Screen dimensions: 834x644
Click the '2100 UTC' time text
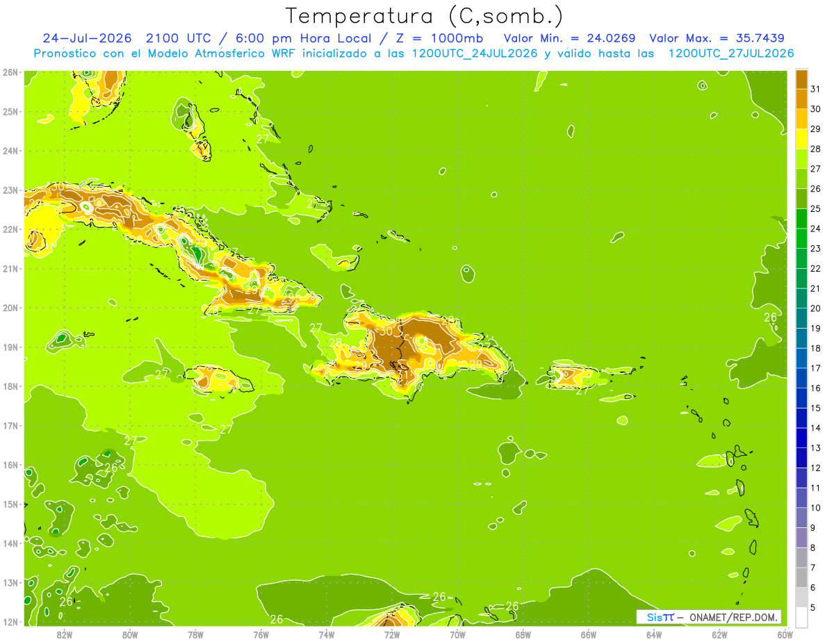(x=179, y=38)
